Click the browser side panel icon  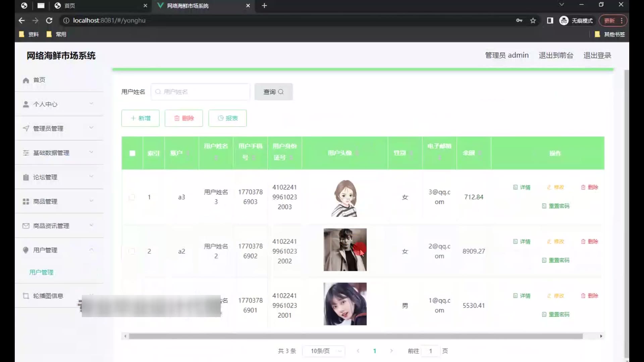pos(550,21)
